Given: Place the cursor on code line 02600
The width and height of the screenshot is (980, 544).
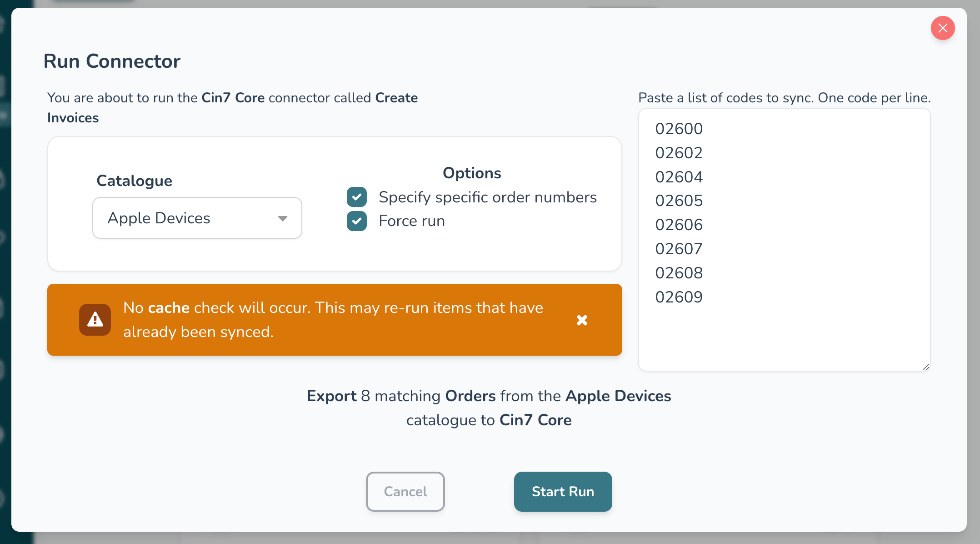Looking at the screenshot, I should [x=679, y=129].
